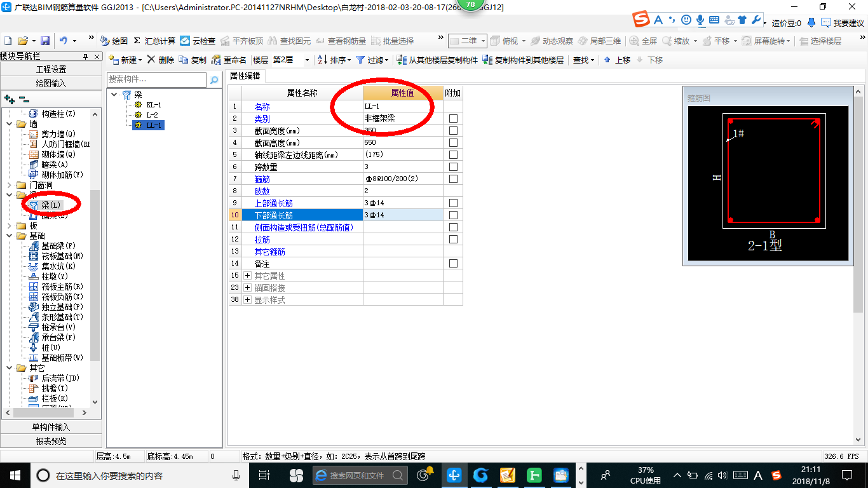Collapse the 基础 folder in tree
The height and width of the screenshot is (488, 868).
[10, 236]
